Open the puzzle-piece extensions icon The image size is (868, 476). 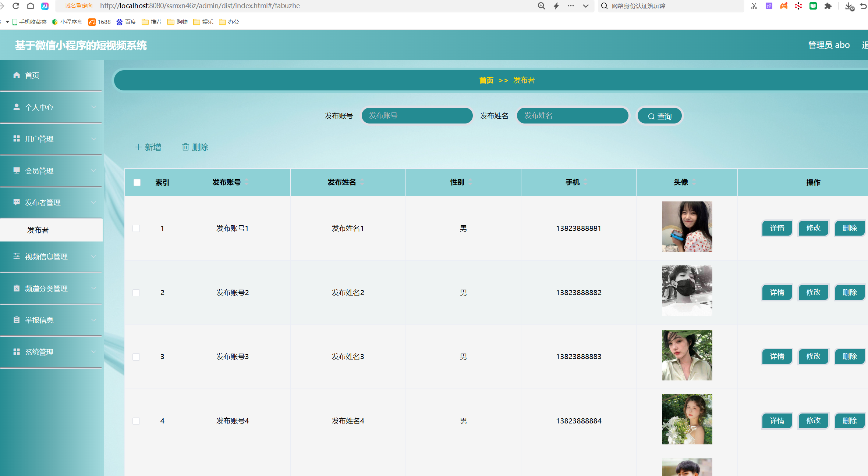click(x=828, y=6)
